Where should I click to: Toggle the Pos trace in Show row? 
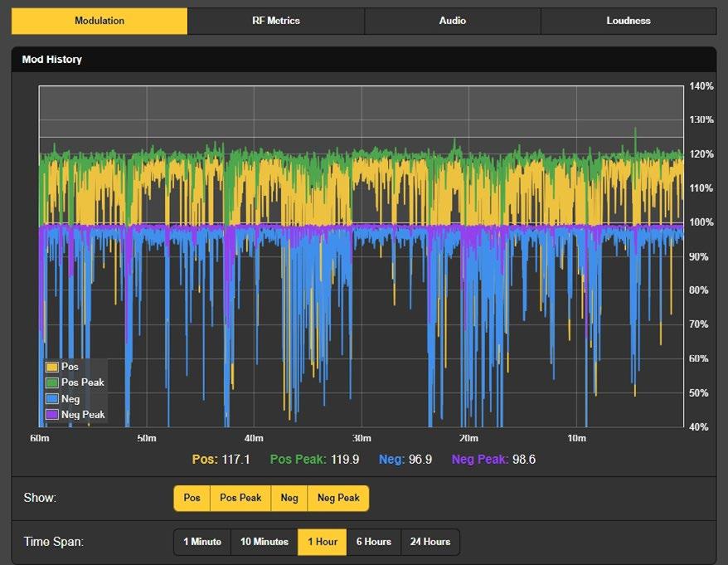(x=192, y=498)
